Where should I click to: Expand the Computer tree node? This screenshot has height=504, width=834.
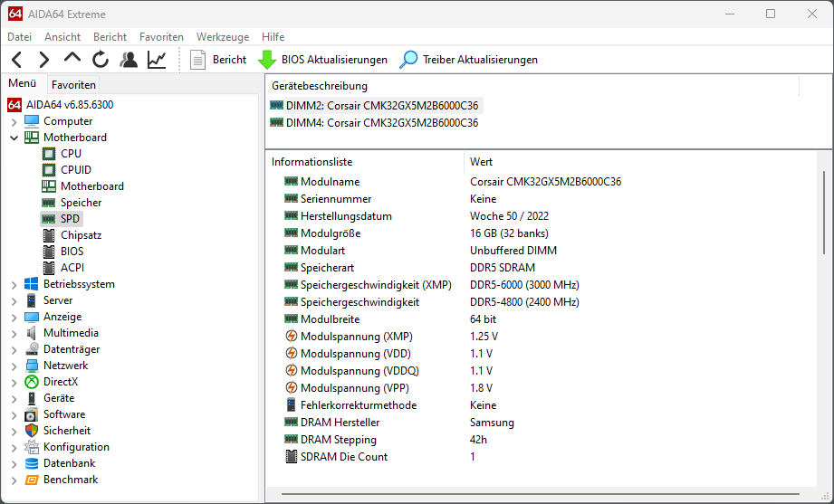(14, 122)
